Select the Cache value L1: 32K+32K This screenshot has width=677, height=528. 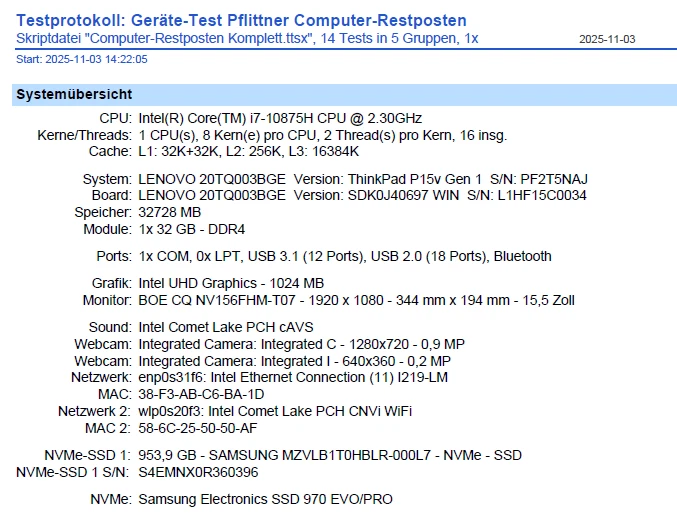(x=248, y=152)
